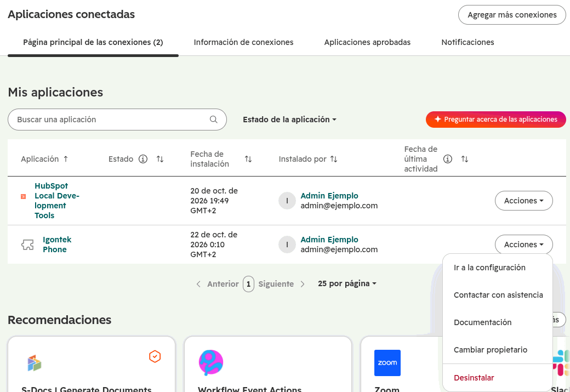Click the Workflow Event Actions card title

(x=250, y=389)
